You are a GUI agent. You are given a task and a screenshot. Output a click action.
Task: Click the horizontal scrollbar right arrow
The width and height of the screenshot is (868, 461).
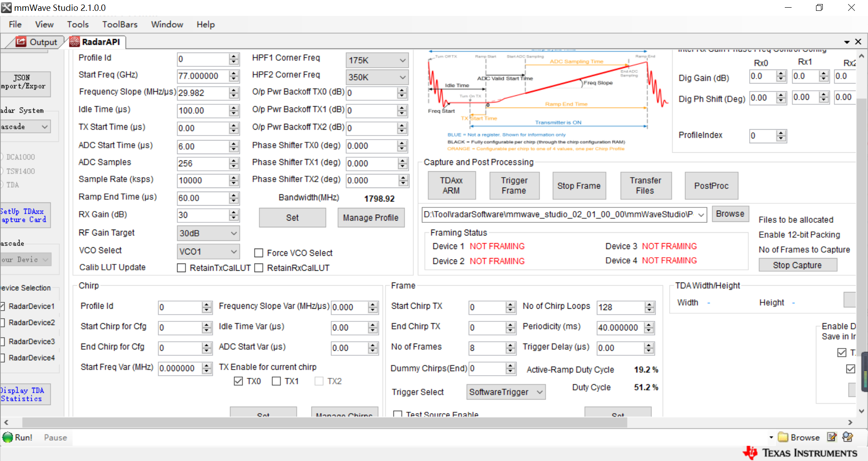(850, 423)
